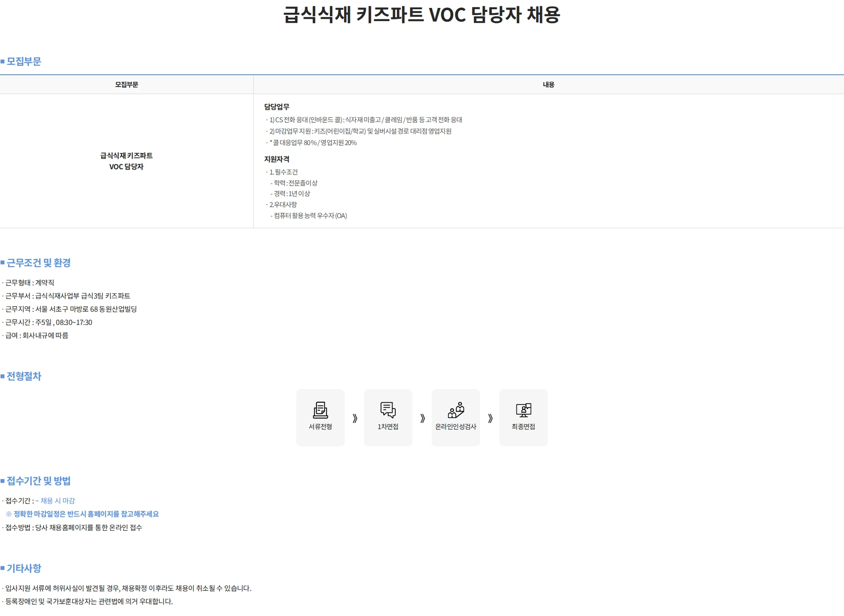Click the 온라인인성검사 people icon
The image size is (844, 616).
tap(456, 410)
